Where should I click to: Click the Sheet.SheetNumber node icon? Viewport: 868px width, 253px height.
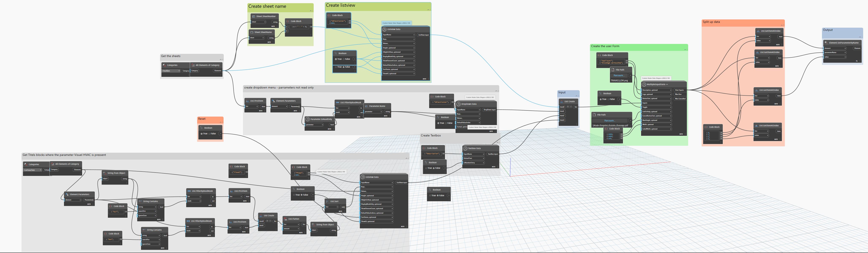coord(253,16)
